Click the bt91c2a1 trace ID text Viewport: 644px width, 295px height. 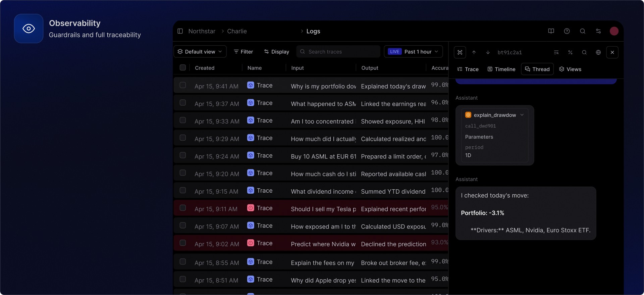tap(509, 52)
